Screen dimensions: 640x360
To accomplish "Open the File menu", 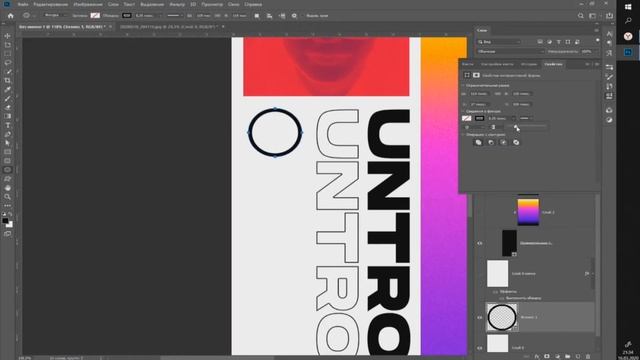I will click(23, 4).
